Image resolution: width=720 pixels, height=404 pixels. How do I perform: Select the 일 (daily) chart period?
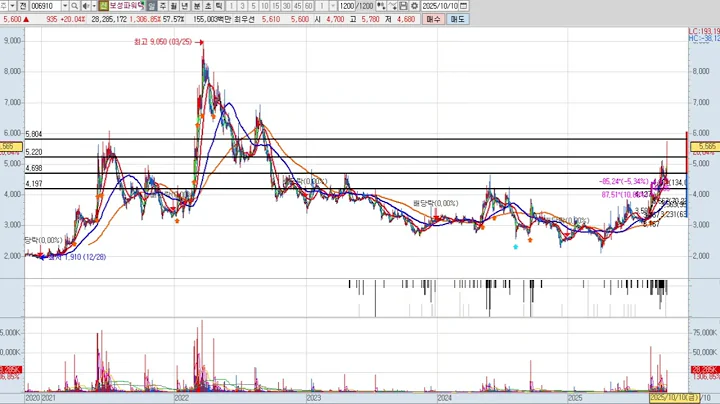[152, 6]
